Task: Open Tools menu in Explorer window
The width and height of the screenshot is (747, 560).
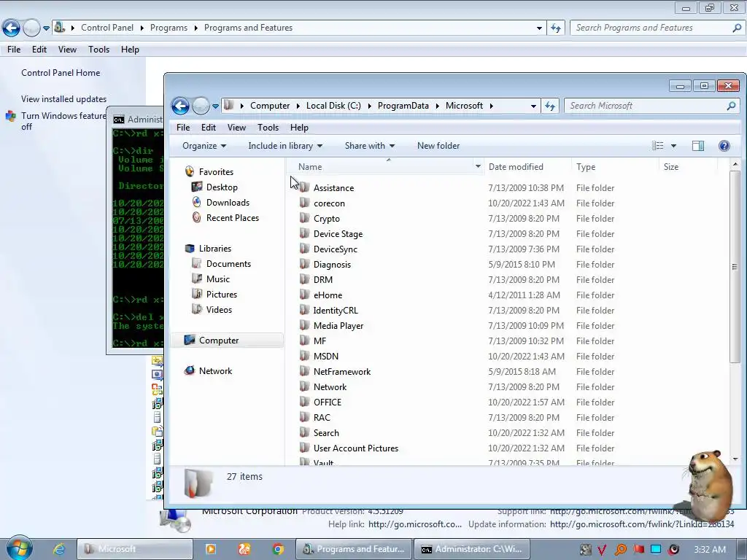Action: coord(268,128)
